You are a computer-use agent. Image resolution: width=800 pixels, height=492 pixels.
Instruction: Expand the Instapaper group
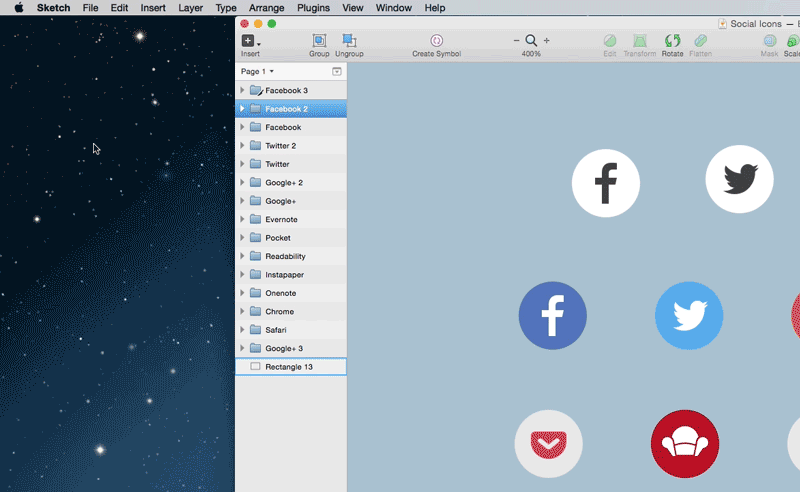pos(242,274)
